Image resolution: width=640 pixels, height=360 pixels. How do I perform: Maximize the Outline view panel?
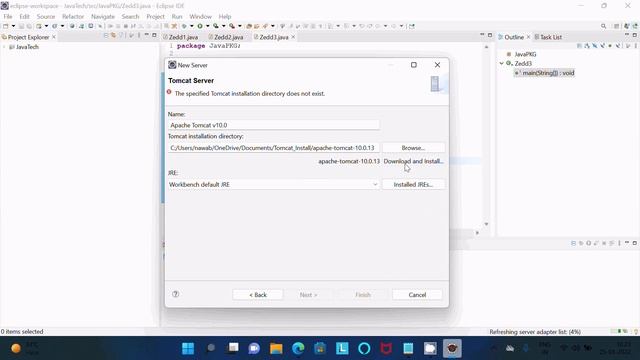(x=634, y=36)
